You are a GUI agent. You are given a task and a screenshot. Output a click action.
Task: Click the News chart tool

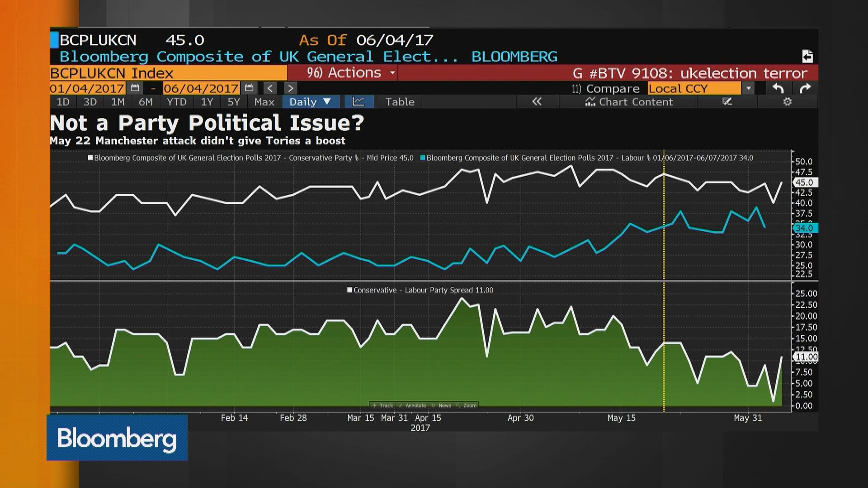[x=441, y=405]
